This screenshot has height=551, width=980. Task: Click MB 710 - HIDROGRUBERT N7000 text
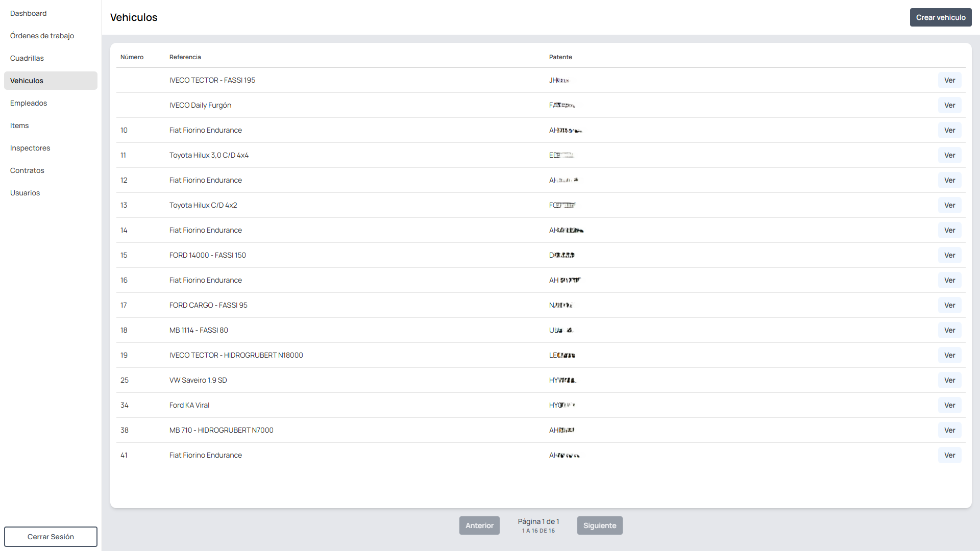(222, 430)
